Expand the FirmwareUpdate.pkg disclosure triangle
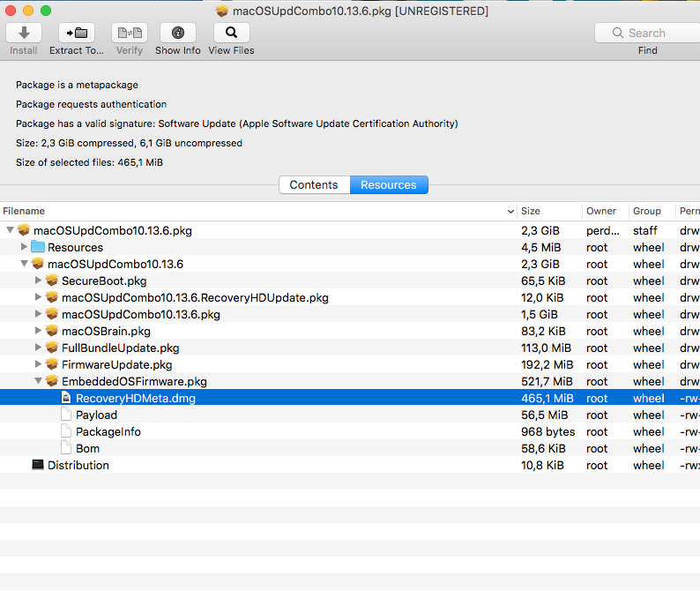Viewport: 700px width, 606px height. coord(39,364)
